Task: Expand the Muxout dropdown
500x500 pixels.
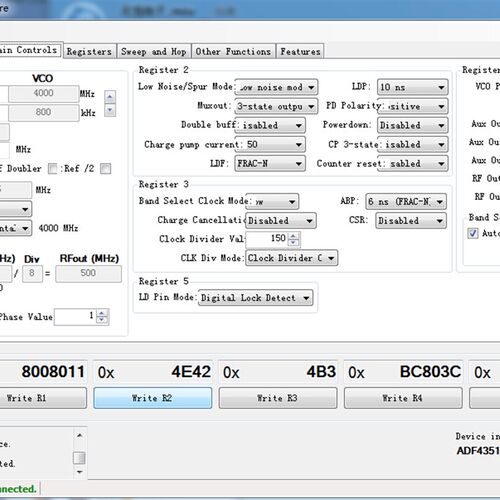Action: pyautogui.click(x=276, y=106)
